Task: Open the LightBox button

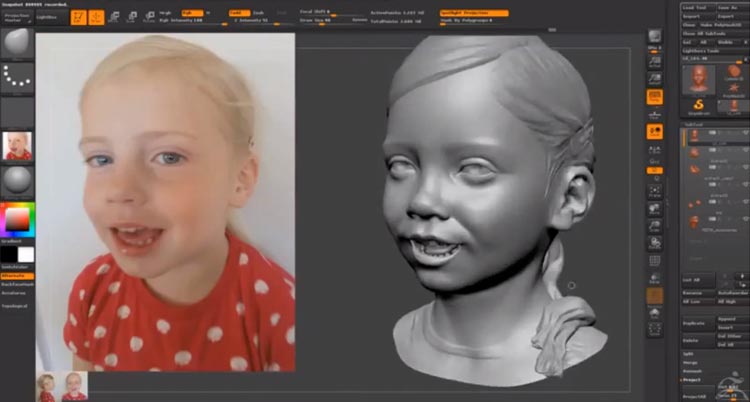Action: point(52,18)
